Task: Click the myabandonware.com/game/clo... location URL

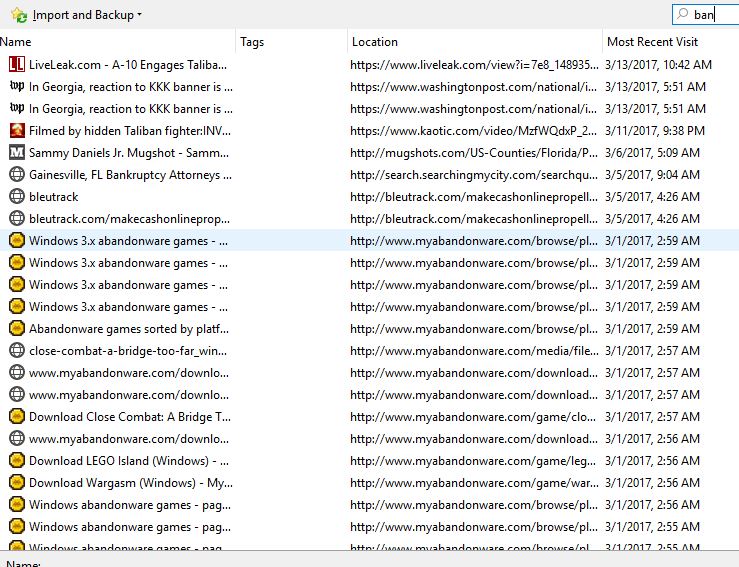Action: click(473, 417)
